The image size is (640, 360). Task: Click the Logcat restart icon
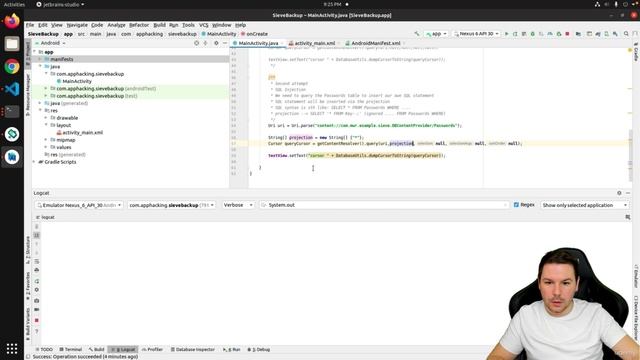click(37, 281)
